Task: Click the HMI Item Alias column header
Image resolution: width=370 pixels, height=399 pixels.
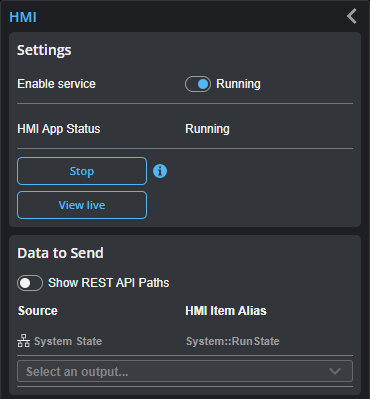Action: click(226, 311)
